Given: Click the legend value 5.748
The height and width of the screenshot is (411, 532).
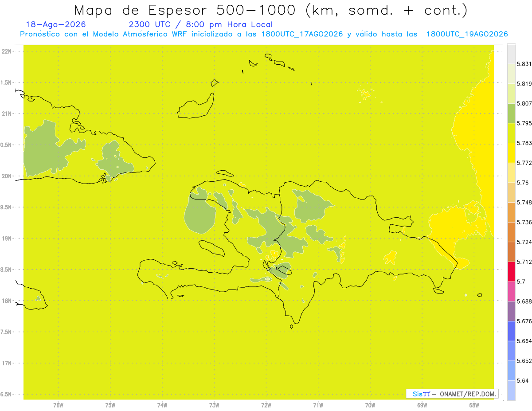Looking at the screenshot, I should click(524, 202).
